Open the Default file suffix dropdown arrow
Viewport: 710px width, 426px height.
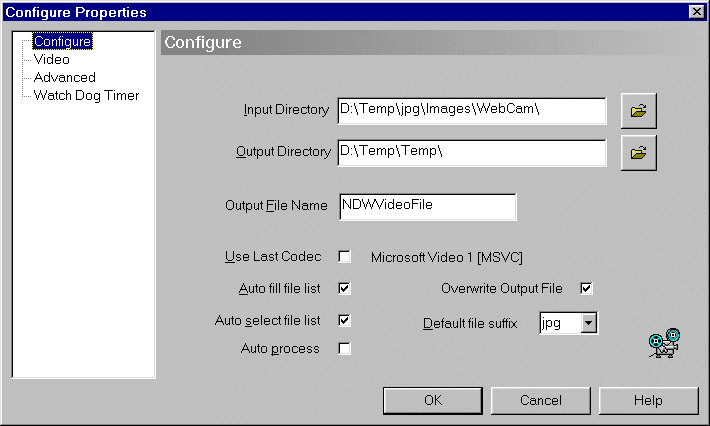click(x=588, y=323)
